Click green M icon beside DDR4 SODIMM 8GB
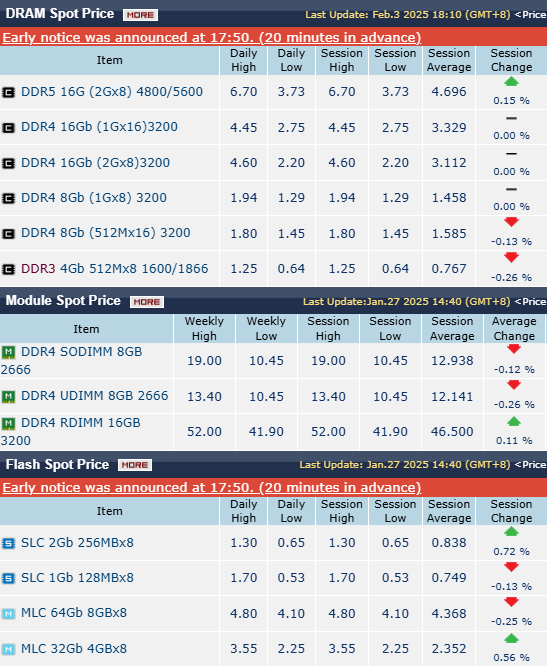Screen dimensions: 547x666 (8, 352)
